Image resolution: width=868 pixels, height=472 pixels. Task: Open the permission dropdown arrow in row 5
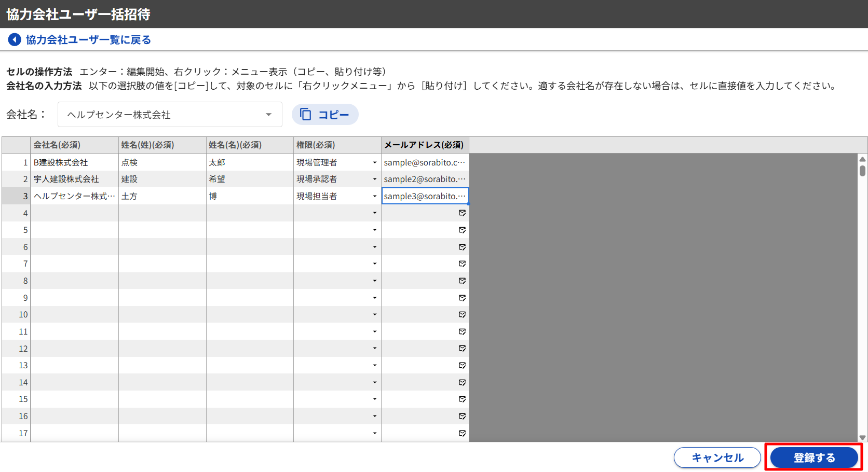click(x=374, y=230)
